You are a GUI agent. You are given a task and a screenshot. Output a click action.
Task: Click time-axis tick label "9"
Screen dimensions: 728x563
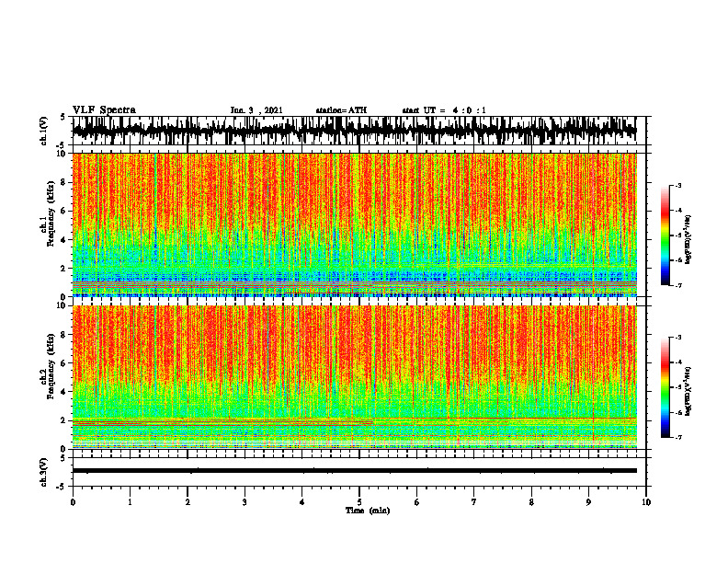[x=588, y=502]
